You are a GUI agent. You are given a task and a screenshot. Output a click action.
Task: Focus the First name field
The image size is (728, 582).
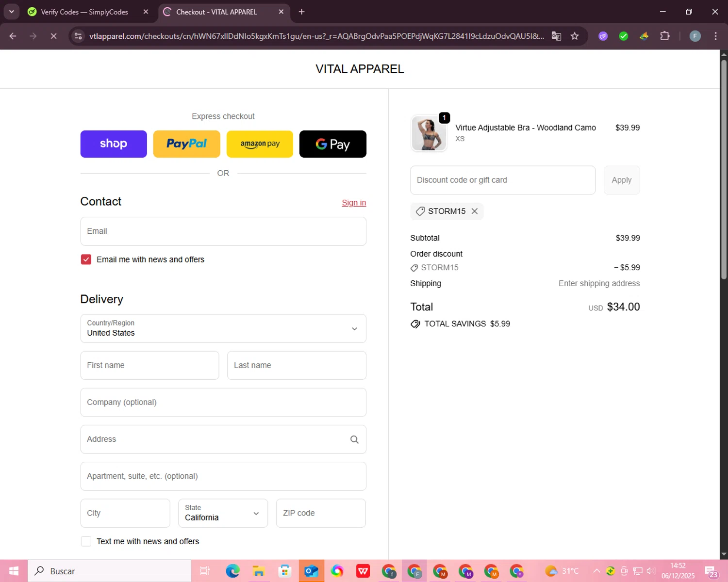[149, 365]
